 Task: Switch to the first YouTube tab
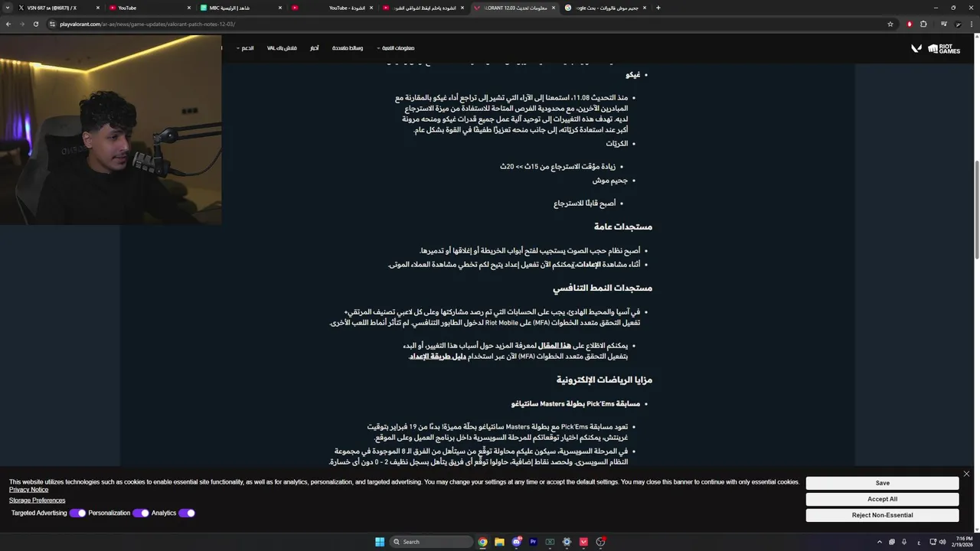pos(149,8)
